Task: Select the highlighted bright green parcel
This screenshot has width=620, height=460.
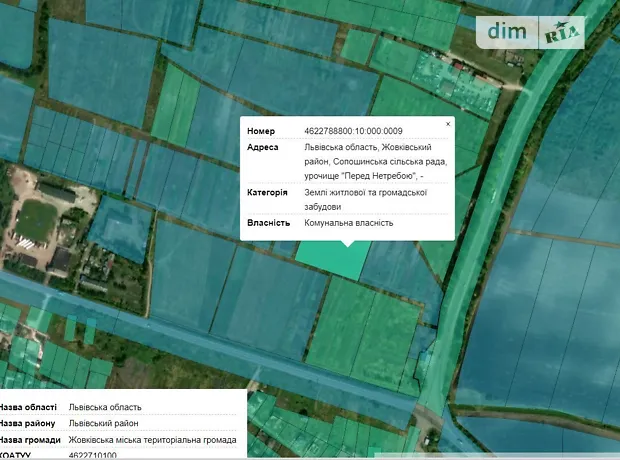Action: coord(330,257)
